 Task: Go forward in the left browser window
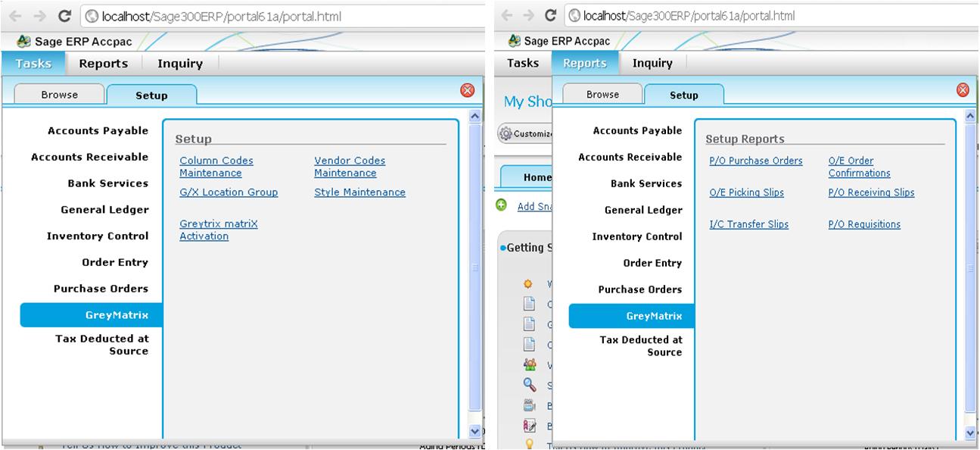tap(39, 15)
